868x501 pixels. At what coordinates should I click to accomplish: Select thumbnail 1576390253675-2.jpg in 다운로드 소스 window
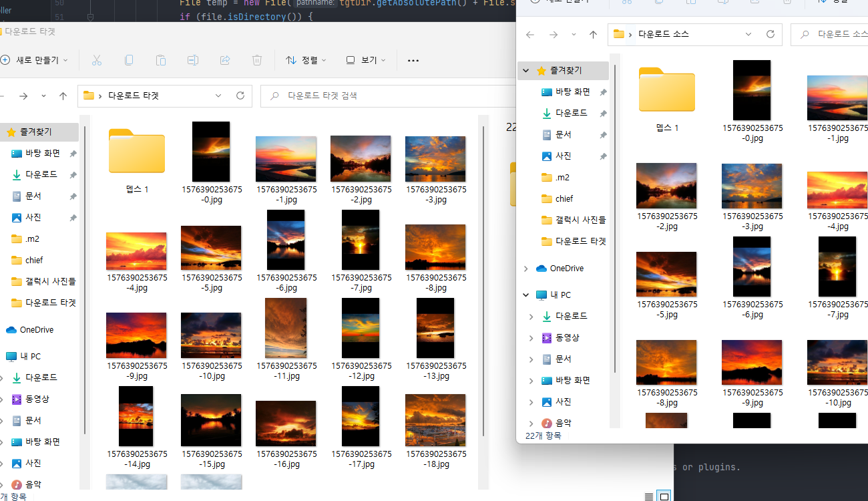point(666,186)
